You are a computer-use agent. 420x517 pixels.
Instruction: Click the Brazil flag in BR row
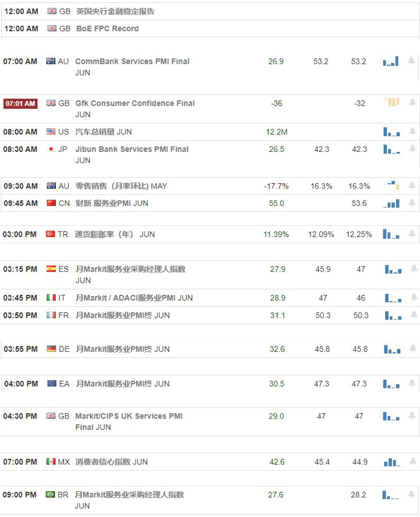tap(50, 494)
